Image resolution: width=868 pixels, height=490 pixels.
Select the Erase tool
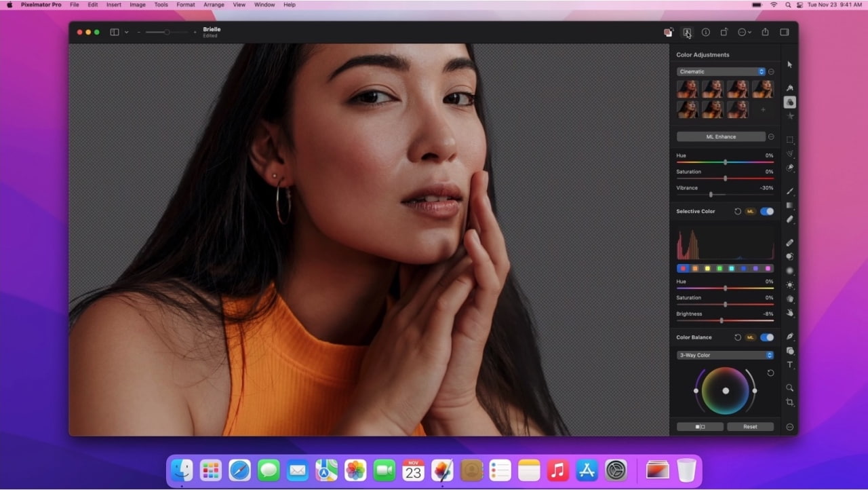(x=789, y=242)
